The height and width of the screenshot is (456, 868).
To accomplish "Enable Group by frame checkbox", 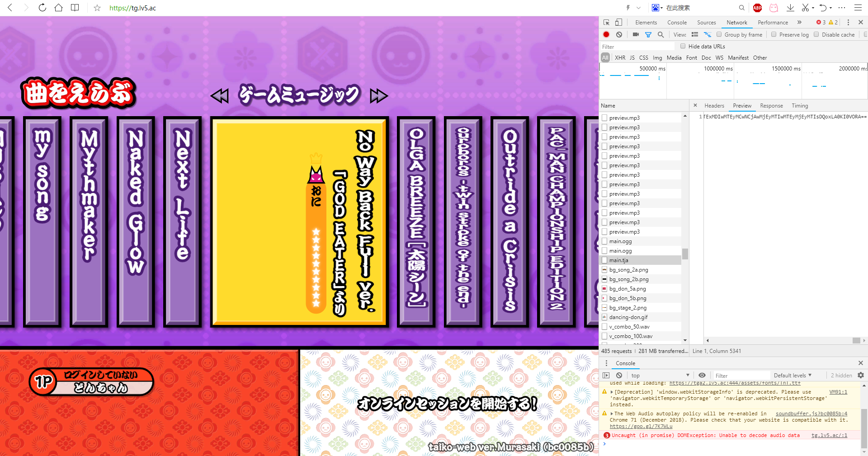I will pyautogui.click(x=719, y=34).
